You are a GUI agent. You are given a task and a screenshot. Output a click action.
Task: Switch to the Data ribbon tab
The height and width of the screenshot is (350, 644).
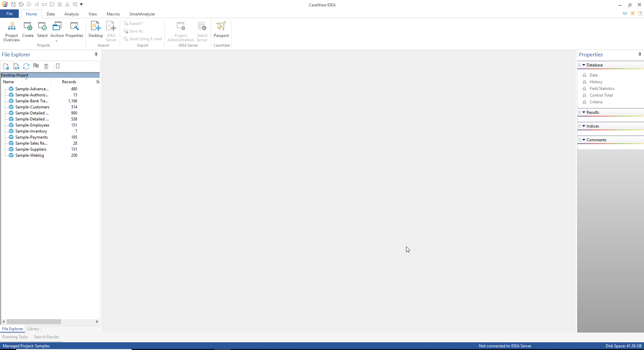[51, 14]
